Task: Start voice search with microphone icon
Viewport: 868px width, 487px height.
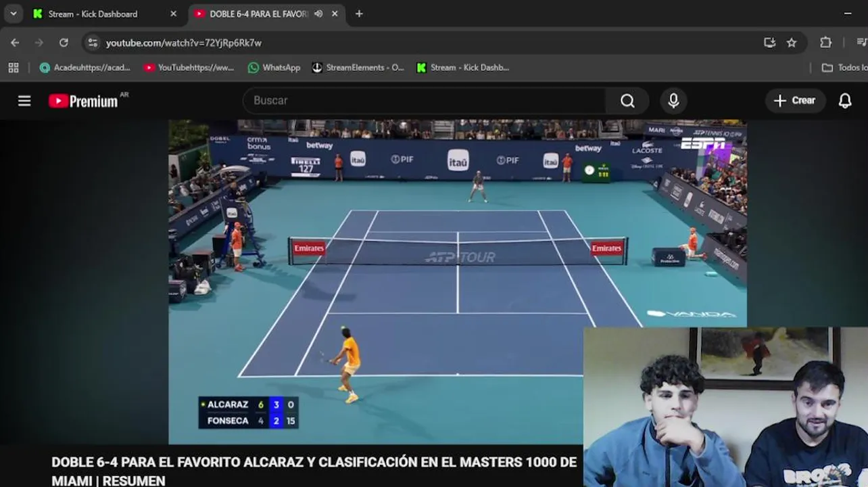Action: [673, 101]
